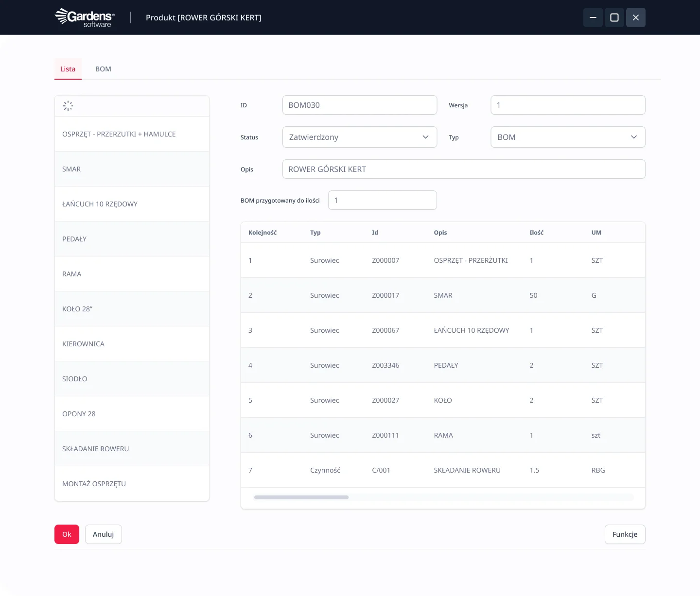Maximize the product window
Image resolution: width=700 pixels, height=596 pixels.
pyautogui.click(x=614, y=17)
